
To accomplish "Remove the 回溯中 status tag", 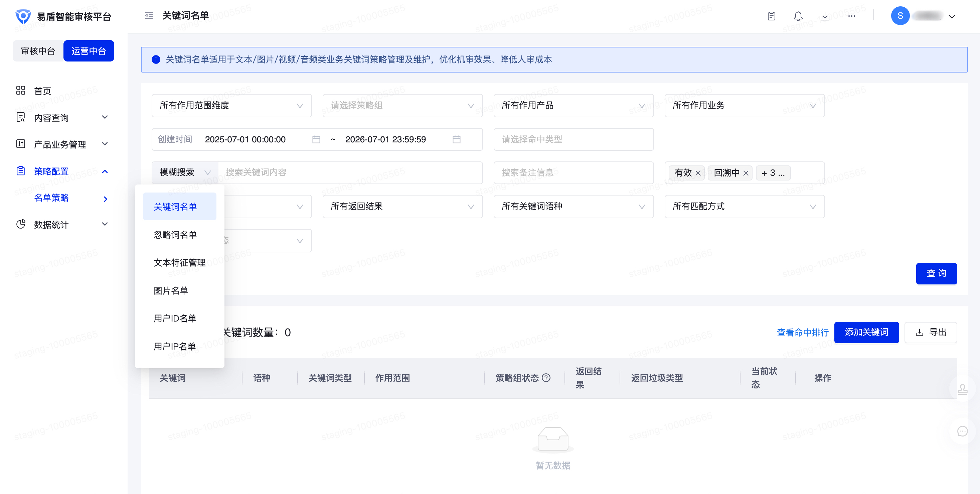I will (x=746, y=173).
